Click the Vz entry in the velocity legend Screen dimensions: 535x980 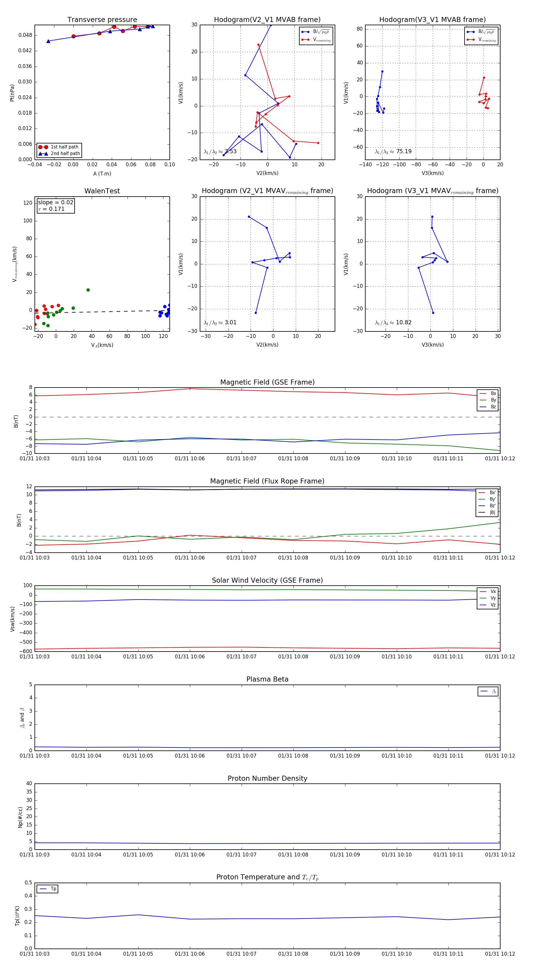click(x=488, y=605)
